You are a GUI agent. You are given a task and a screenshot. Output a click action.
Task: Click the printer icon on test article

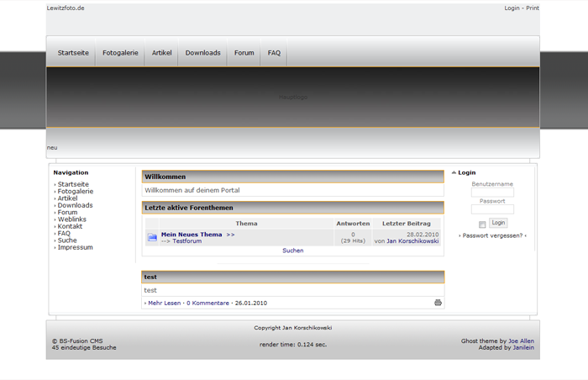click(438, 303)
